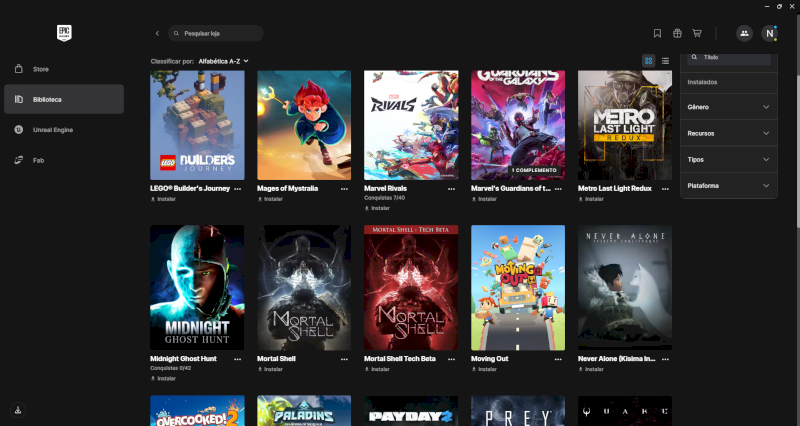This screenshot has width=800, height=426.
Task: Open options menu for Midnight Ghost Hunt
Action: (237, 359)
